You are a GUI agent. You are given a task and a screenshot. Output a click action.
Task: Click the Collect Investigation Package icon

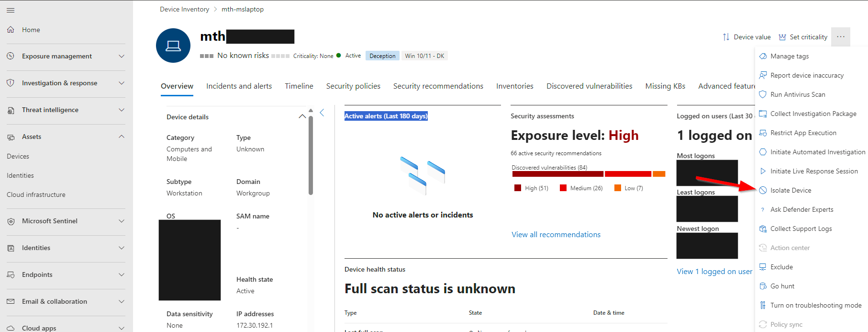click(x=763, y=114)
